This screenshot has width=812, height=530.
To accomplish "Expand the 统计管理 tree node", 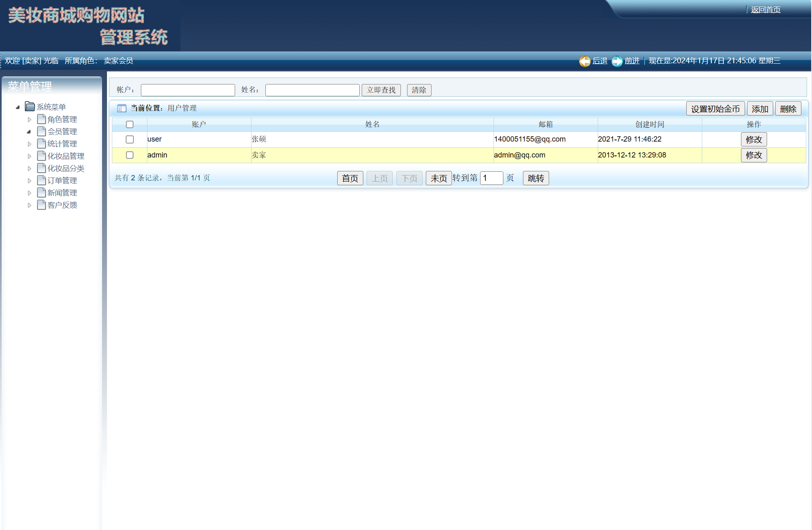I will point(29,144).
